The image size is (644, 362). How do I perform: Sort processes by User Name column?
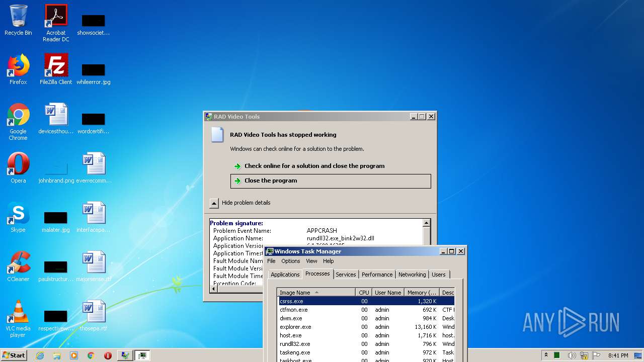(x=388, y=293)
